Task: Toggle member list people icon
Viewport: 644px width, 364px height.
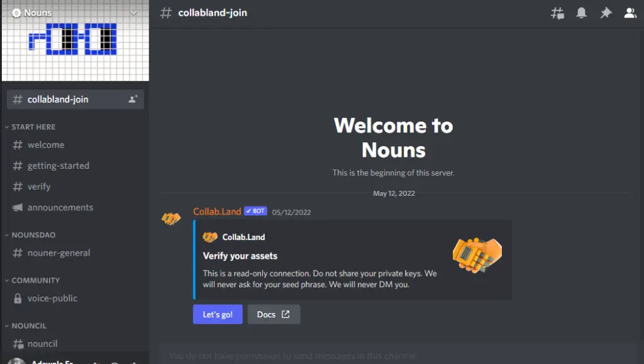Action: (630, 13)
